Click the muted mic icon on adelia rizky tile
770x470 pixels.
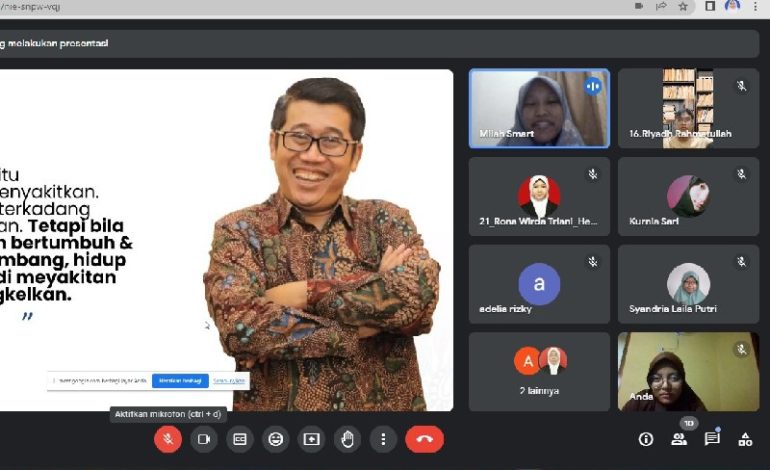point(593,262)
